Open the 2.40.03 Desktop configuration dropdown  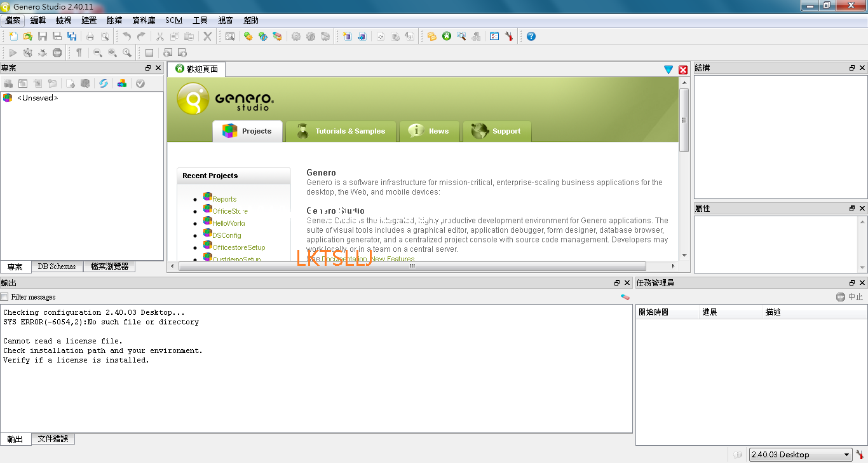coord(801,454)
